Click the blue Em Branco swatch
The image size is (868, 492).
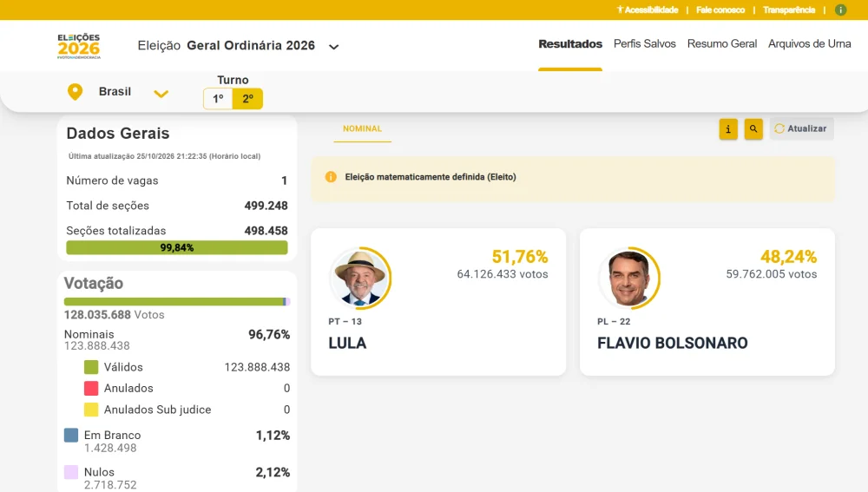(x=71, y=435)
